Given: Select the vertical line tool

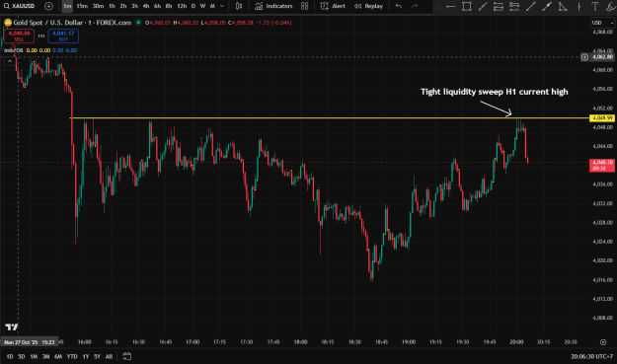Looking at the screenshot, I should point(578,6).
